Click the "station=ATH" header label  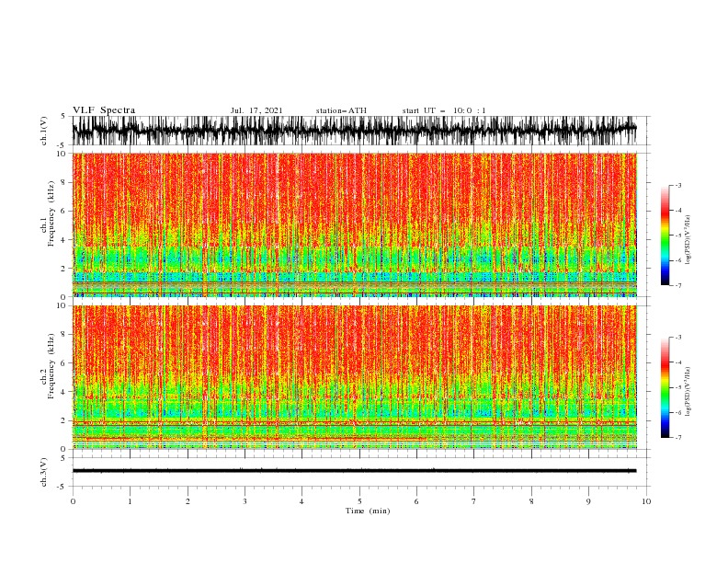click(341, 110)
